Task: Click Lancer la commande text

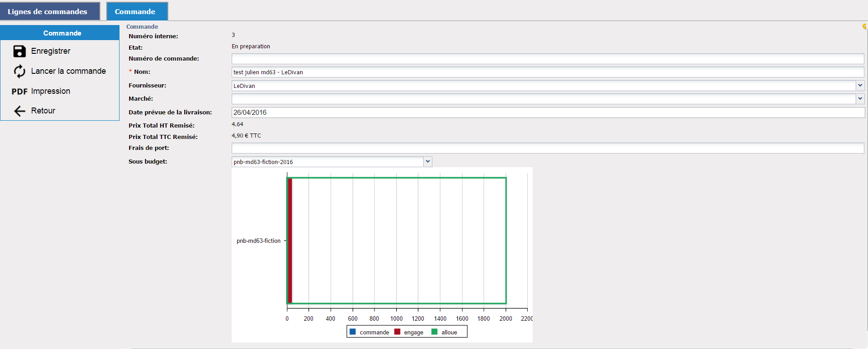Action: click(68, 71)
